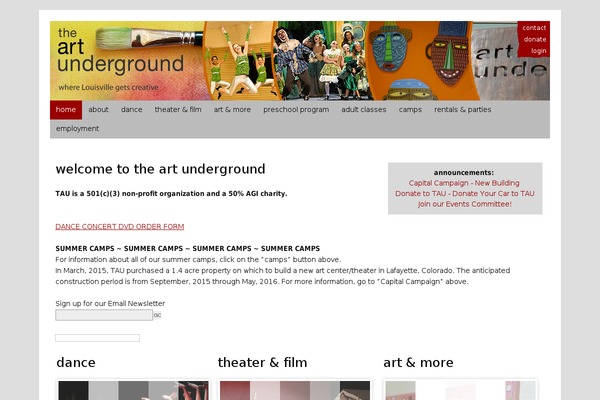The height and width of the screenshot is (400, 600).
Task: Open the theater & film thumbnail image
Action: tap(295, 390)
